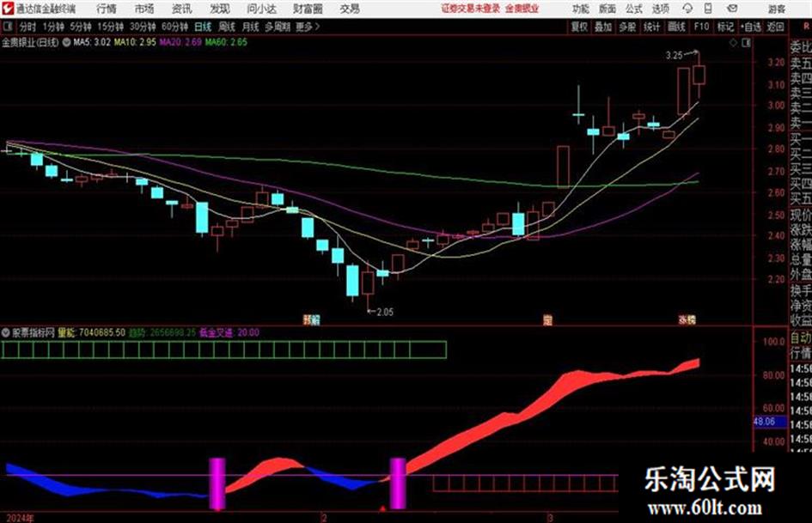Click the 统计 toolbar button
The width and height of the screenshot is (812, 523).
651,27
